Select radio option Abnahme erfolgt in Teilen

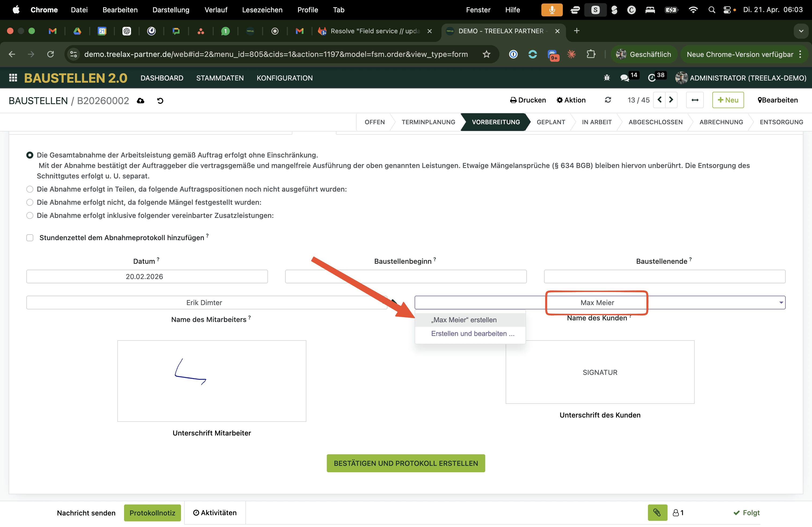pyautogui.click(x=30, y=189)
